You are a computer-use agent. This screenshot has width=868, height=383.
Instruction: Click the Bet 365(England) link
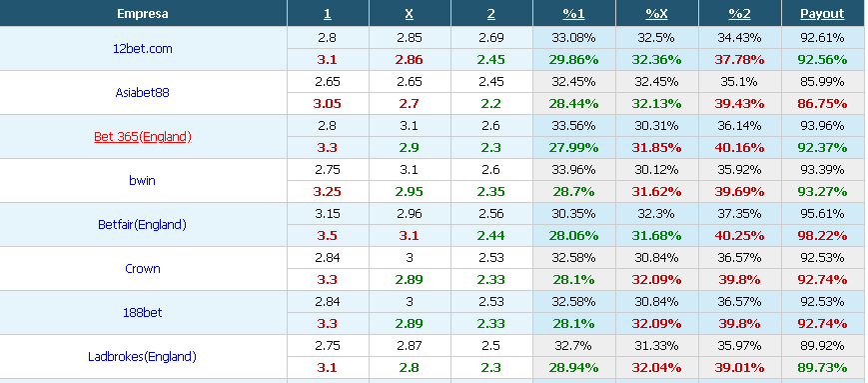(143, 136)
